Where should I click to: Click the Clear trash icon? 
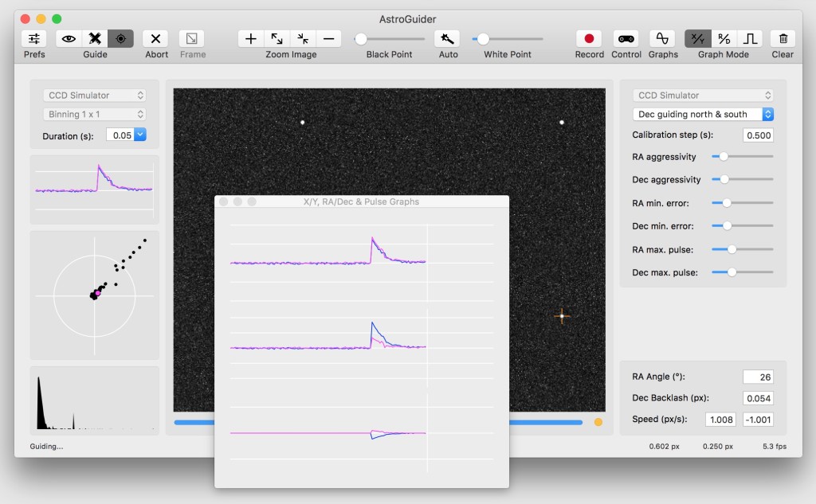pos(783,38)
